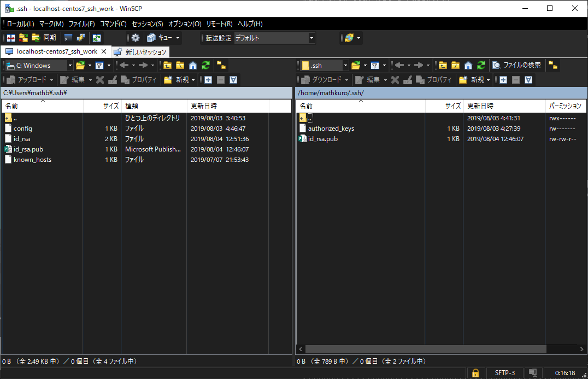Viewport: 588px width, 379px height.
Task: Unselect files with local minus icon
Action: coord(221,80)
